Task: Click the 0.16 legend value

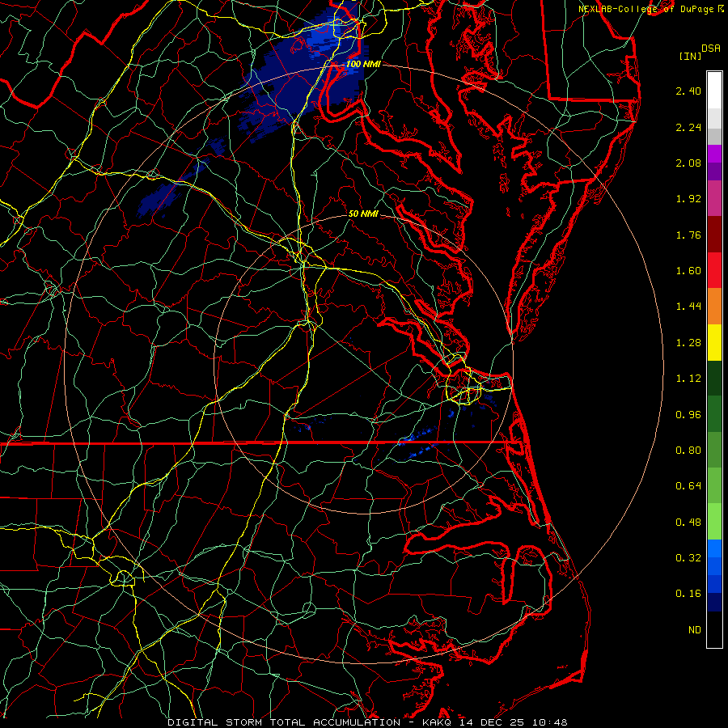Action: 688,594
